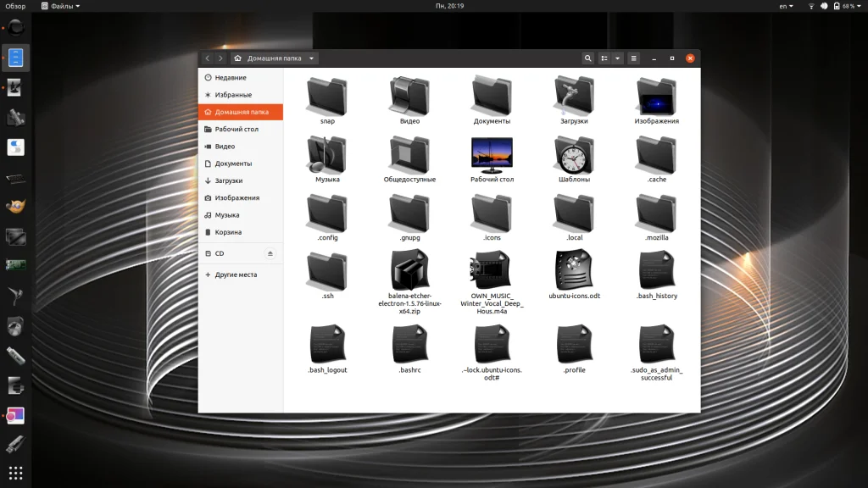Click the search icon in Files toolbar
Image resolution: width=868 pixels, height=488 pixels.
(x=587, y=58)
